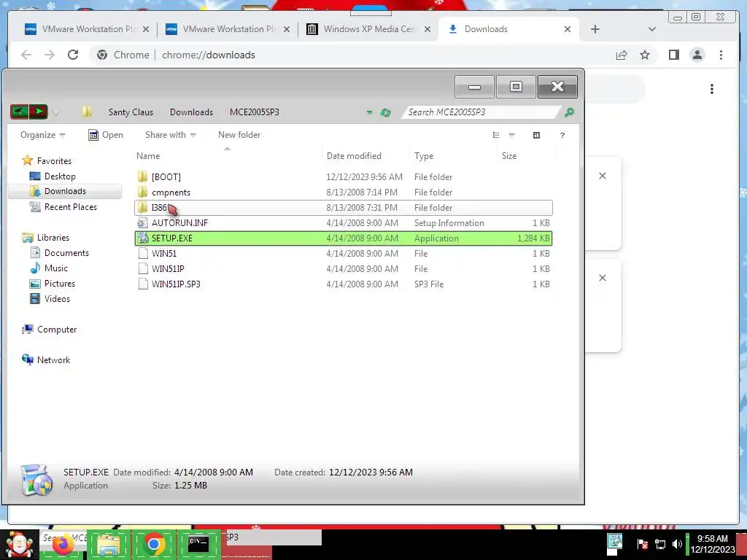Click the Search MCE2005SP3 field
The image size is (747, 560).
pyautogui.click(x=480, y=112)
